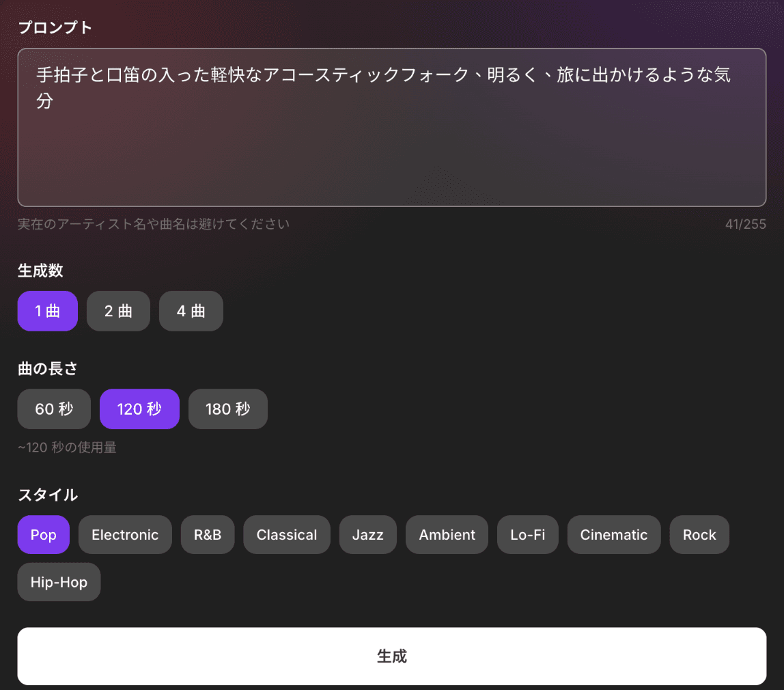Select 2 曲 generation count
Screen dimensions: 784x690
pos(119,311)
